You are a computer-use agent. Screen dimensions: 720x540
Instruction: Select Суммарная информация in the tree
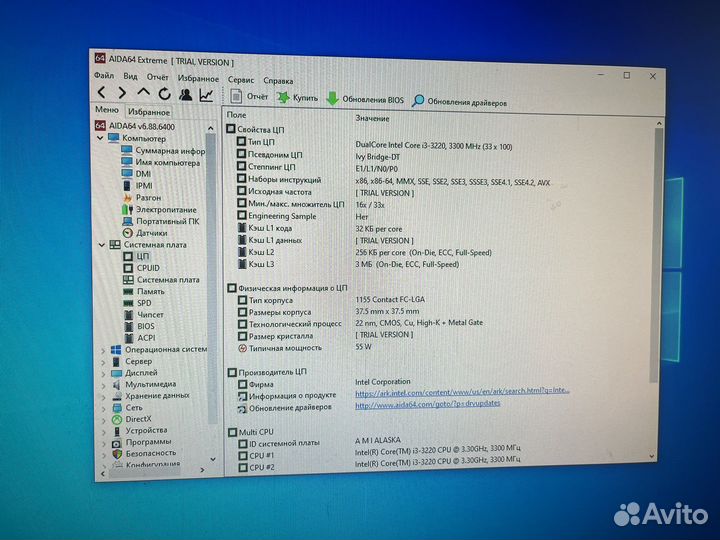tap(163, 150)
